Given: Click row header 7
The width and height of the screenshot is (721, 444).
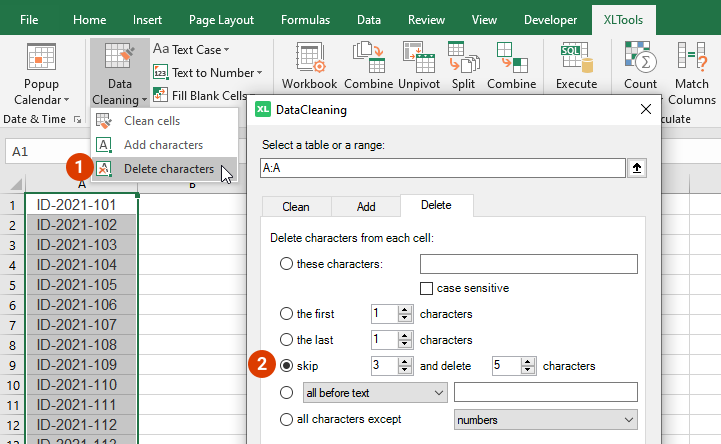Looking at the screenshot, I should (x=12, y=325).
